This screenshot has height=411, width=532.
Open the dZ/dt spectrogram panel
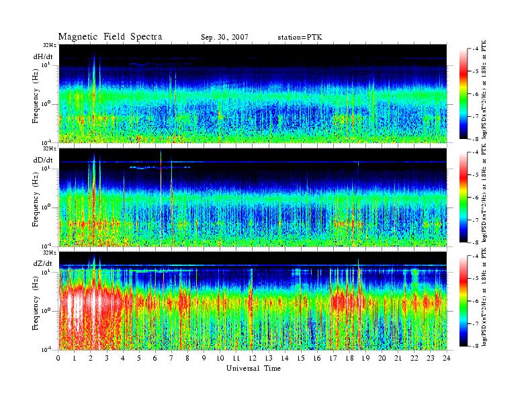coord(253,301)
